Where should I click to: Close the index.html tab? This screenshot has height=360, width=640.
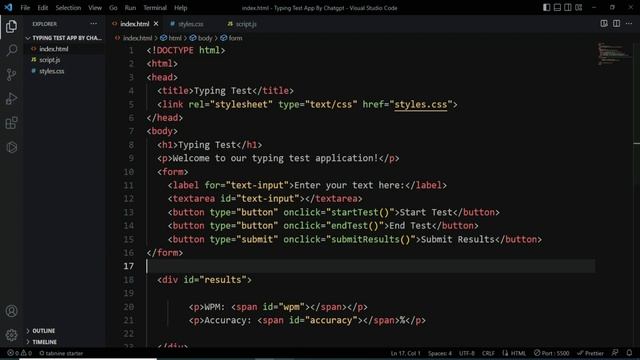tap(156, 24)
